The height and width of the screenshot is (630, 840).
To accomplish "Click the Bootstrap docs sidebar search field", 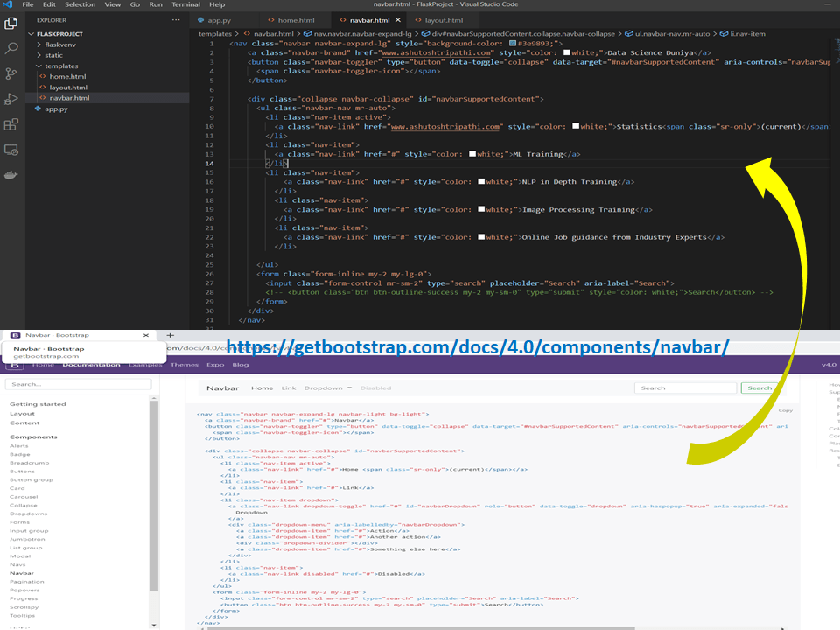I will pyautogui.click(x=78, y=384).
